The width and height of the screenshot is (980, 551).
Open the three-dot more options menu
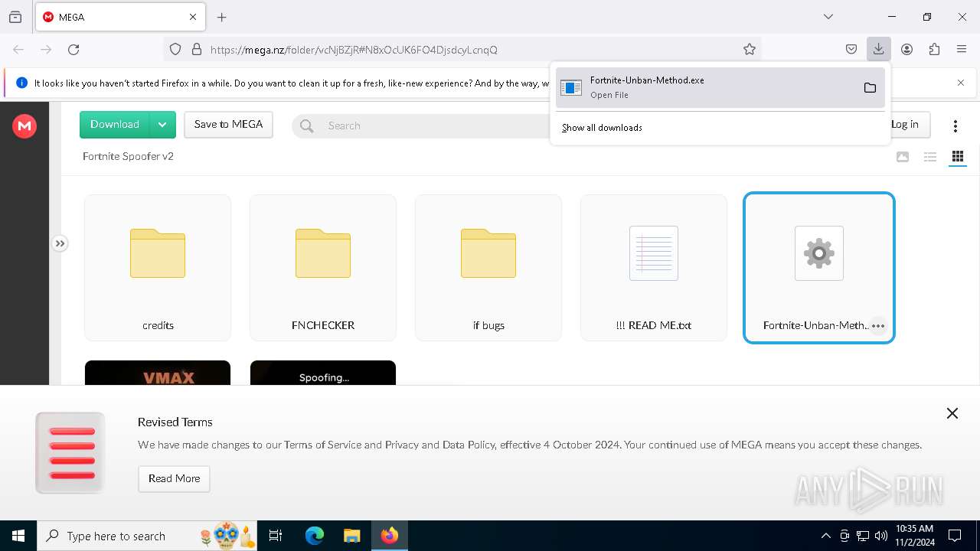coord(955,126)
